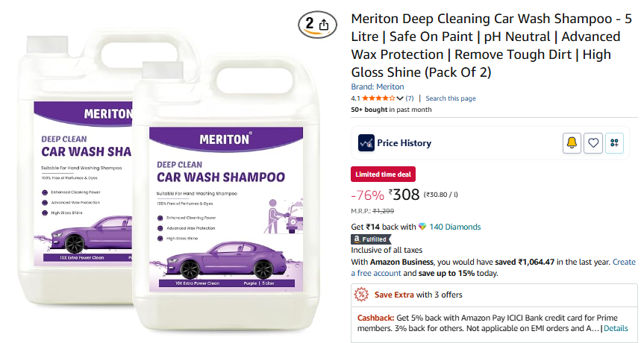The height and width of the screenshot is (343, 644).
Task: Click the share icon over product image
Action: 324,25
